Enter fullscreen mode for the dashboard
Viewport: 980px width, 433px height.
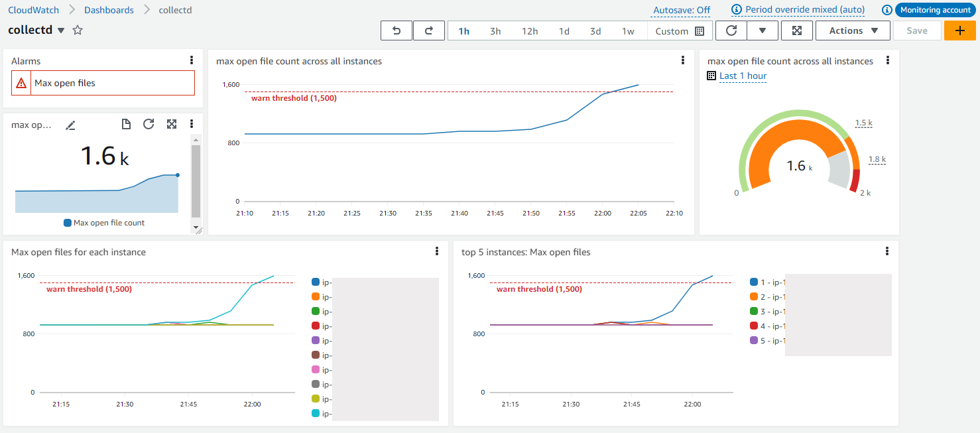(x=796, y=30)
